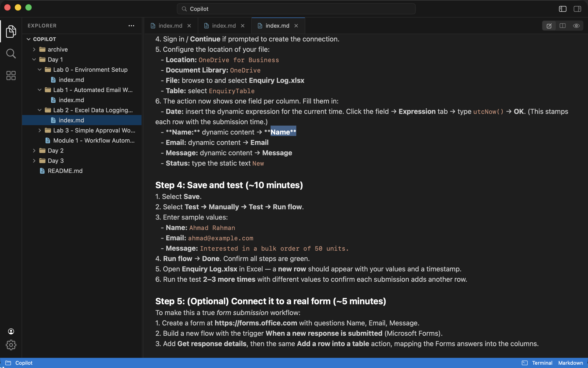This screenshot has height=368, width=588.
Task: Toggle the right sidebar layout icon
Action: tap(577, 9)
